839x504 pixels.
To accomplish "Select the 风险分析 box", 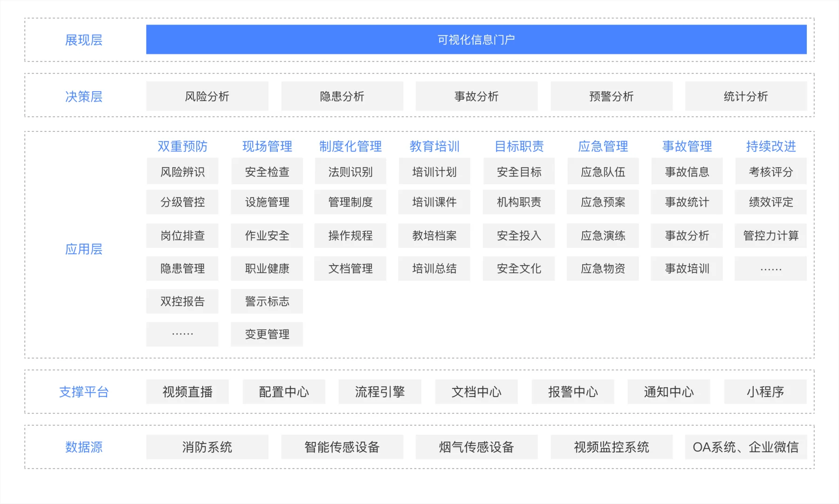I will [207, 96].
